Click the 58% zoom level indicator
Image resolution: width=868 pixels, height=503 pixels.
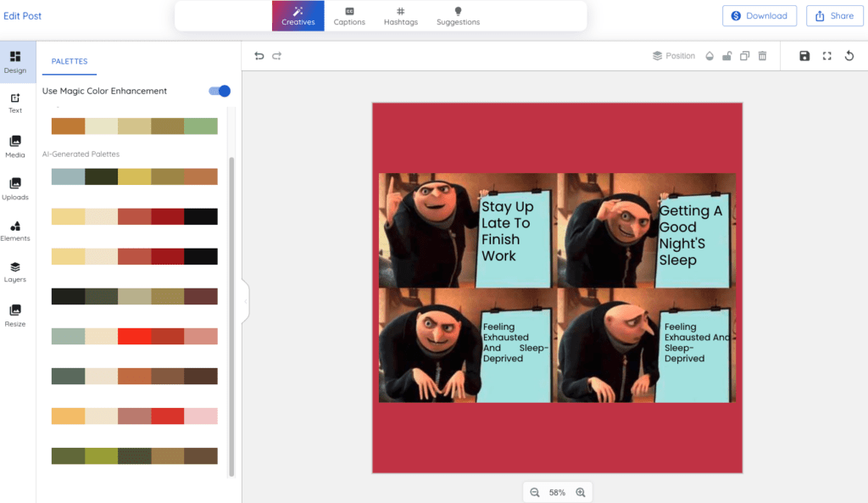557,493
